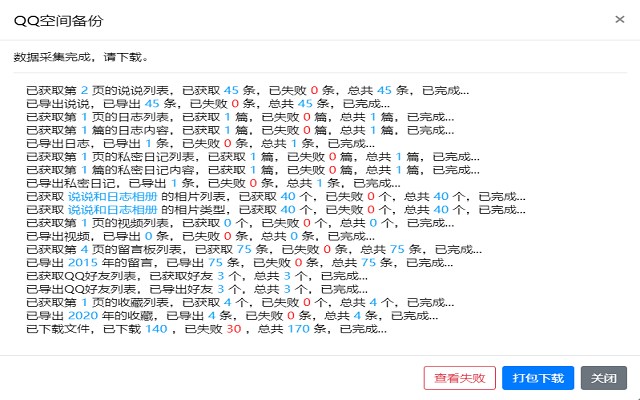Screen dimensions: 640x400
Task: Click the year 2020 in 收藏 row
Action: coord(83,316)
